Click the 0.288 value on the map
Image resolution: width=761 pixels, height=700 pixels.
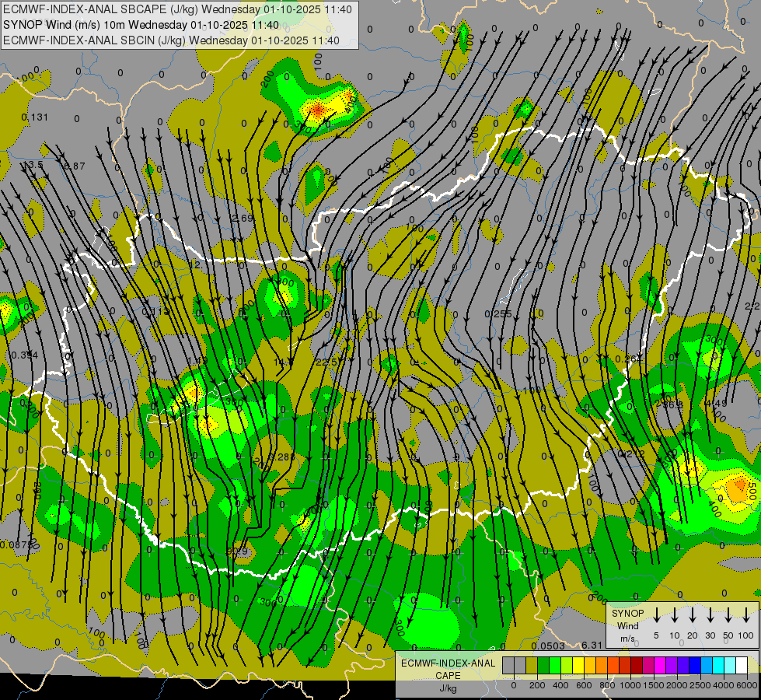click(281, 457)
